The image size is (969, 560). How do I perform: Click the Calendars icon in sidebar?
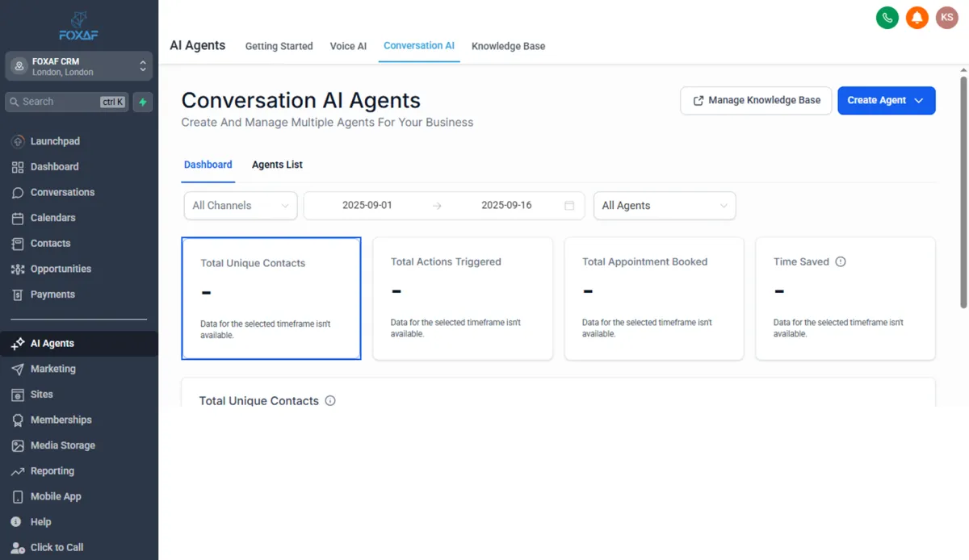[18, 218]
